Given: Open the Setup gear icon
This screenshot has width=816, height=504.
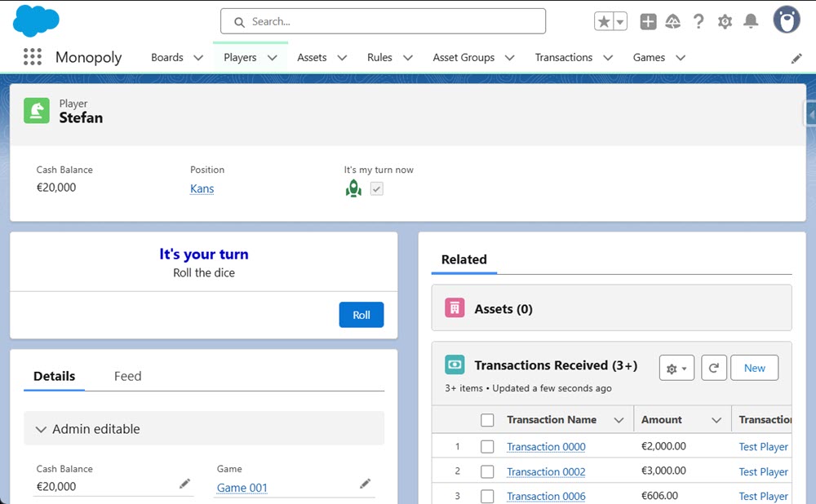Looking at the screenshot, I should [725, 22].
